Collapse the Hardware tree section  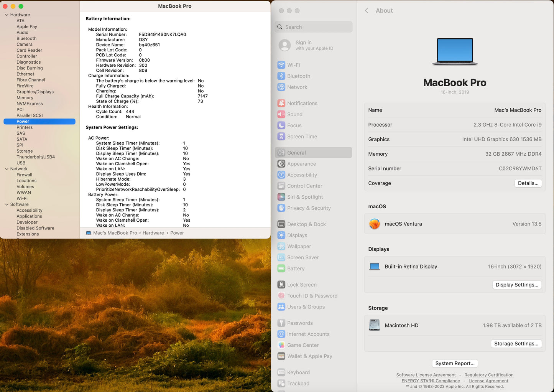tap(7, 15)
